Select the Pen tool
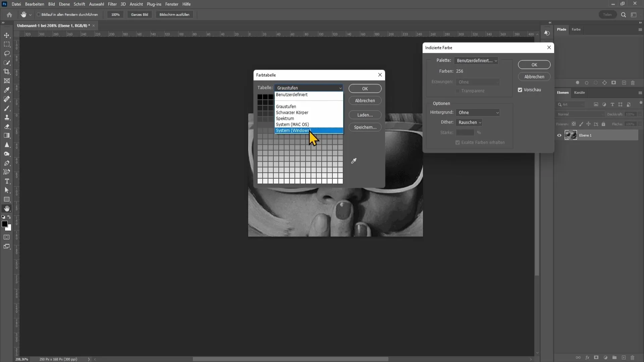Viewport: 644px width, 362px height. pyautogui.click(x=7, y=163)
